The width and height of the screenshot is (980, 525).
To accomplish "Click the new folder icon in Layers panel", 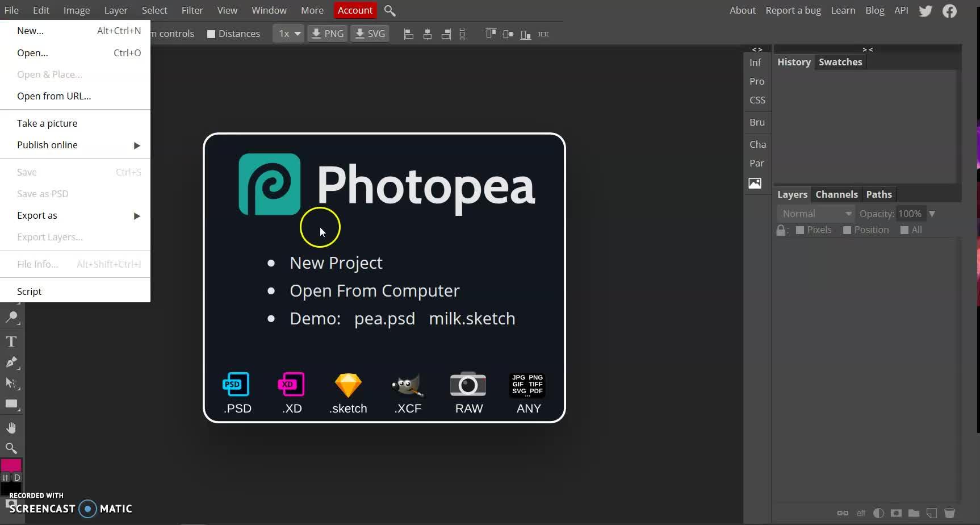I will (x=914, y=513).
